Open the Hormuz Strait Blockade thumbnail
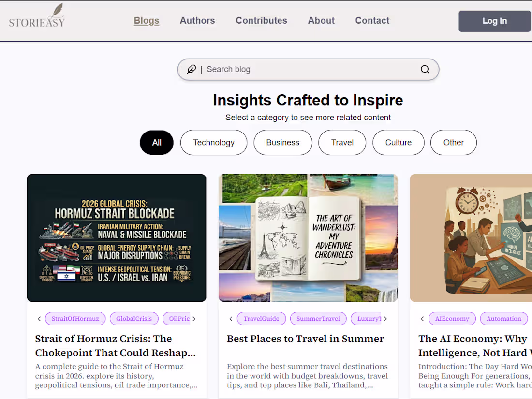The image size is (532, 399). pos(117,238)
